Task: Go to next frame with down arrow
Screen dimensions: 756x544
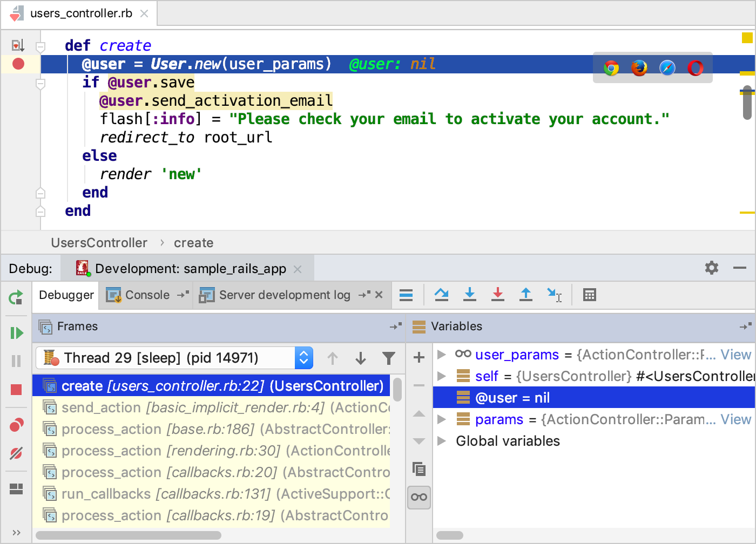Action: 361,358
